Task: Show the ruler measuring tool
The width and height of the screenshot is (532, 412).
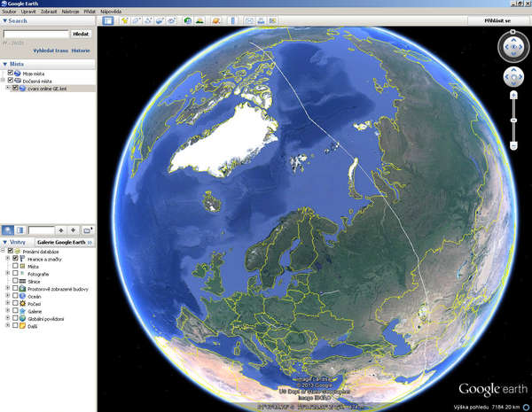Action: (x=232, y=20)
